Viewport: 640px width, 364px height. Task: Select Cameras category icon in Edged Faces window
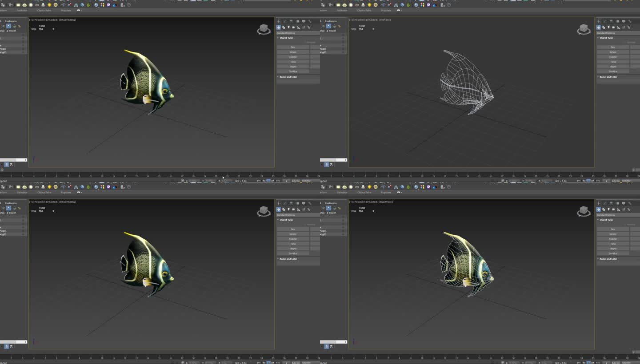tap(613, 210)
